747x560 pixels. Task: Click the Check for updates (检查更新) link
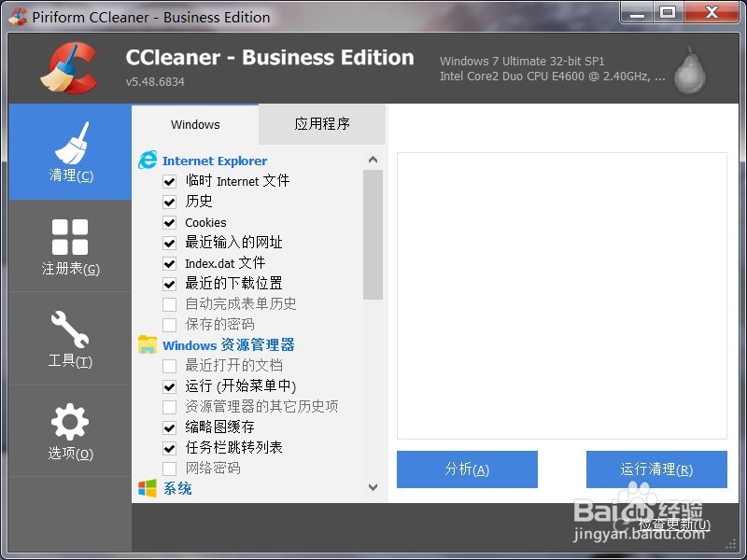click(x=674, y=525)
